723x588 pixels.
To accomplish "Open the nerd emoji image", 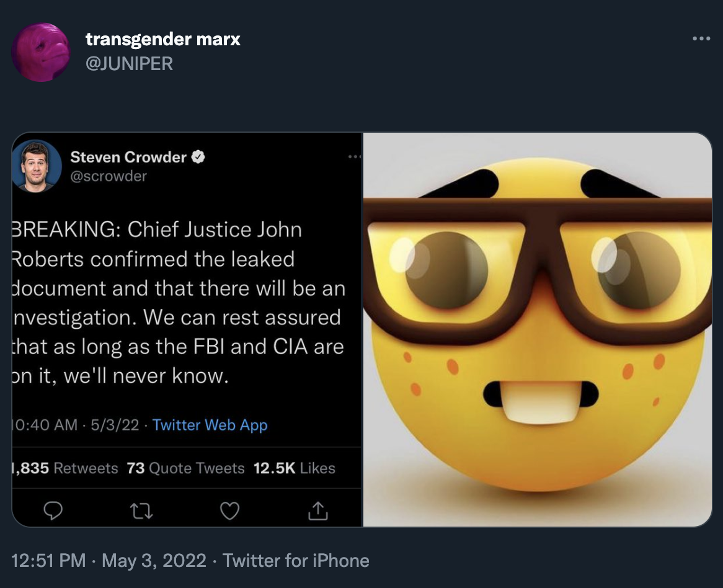I will click(537, 329).
